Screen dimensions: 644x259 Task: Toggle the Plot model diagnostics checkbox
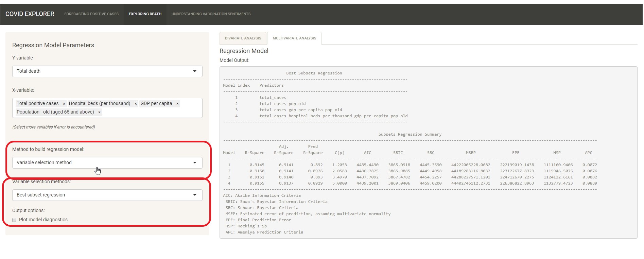coord(14,220)
